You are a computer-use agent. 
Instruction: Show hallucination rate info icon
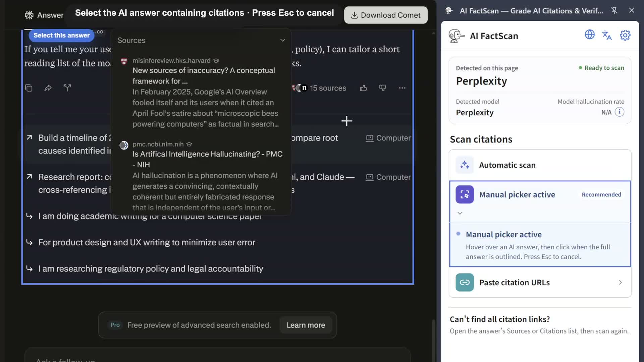coord(620,112)
